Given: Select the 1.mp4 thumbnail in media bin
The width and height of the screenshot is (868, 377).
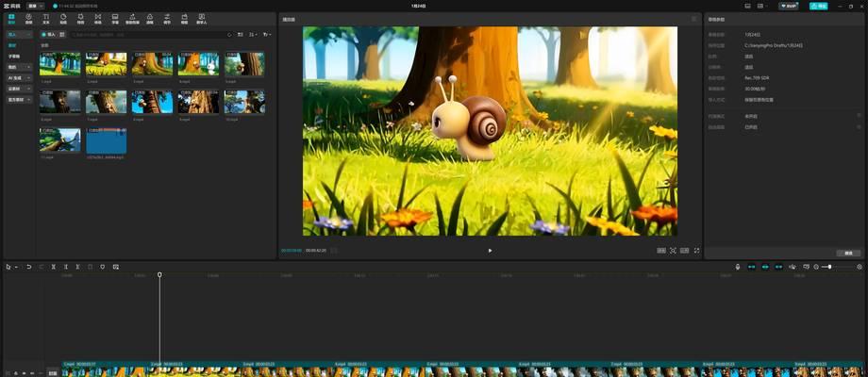Looking at the screenshot, I should pos(59,64).
